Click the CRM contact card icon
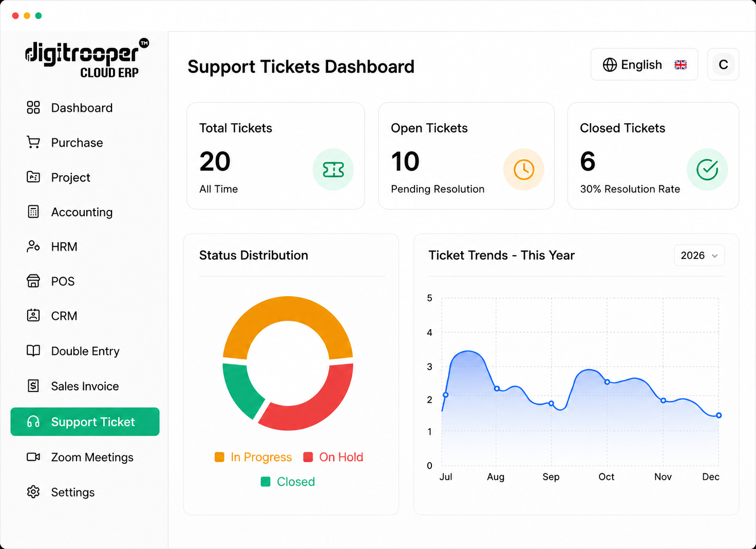756x549 pixels. 33,315
